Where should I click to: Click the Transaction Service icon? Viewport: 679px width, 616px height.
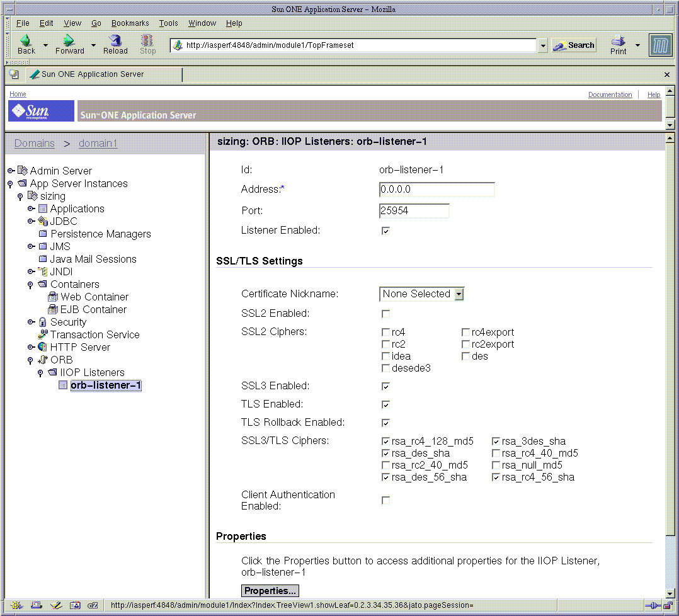[x=43, y=334]
